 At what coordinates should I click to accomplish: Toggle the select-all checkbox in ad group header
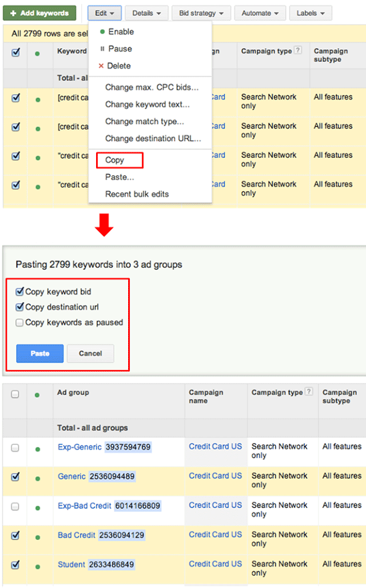15,394
